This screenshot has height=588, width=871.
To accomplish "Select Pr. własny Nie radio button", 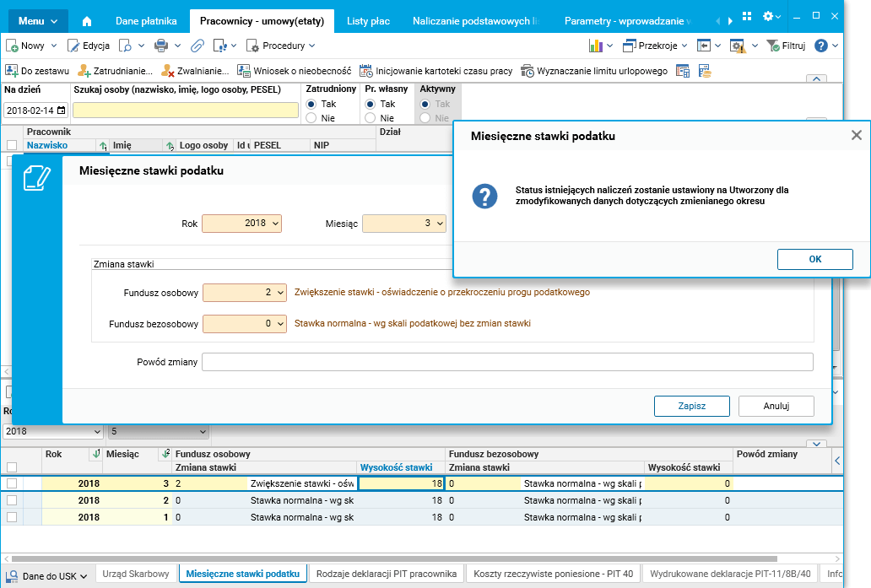I will 370,118.
